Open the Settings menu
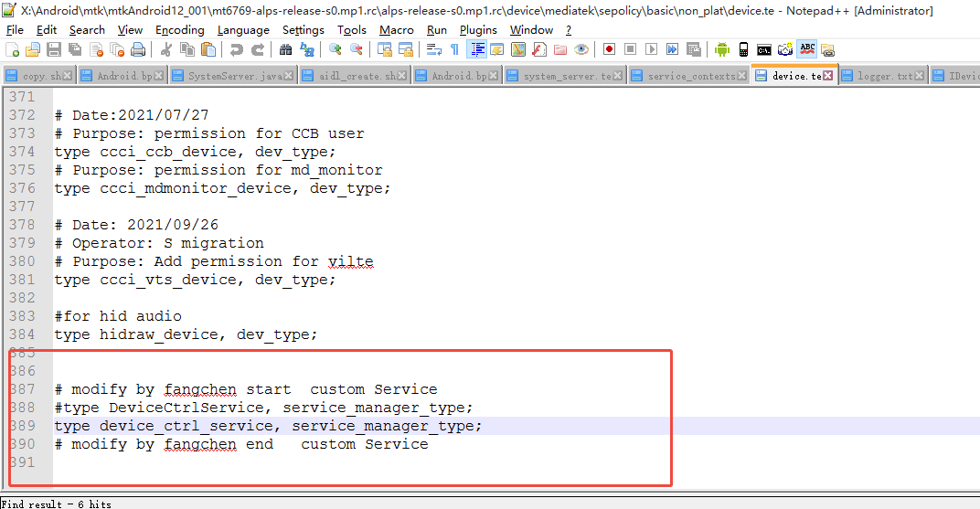The width and height of the screenshot is (980, 509). pyautogui.click(x=304, y=30)
